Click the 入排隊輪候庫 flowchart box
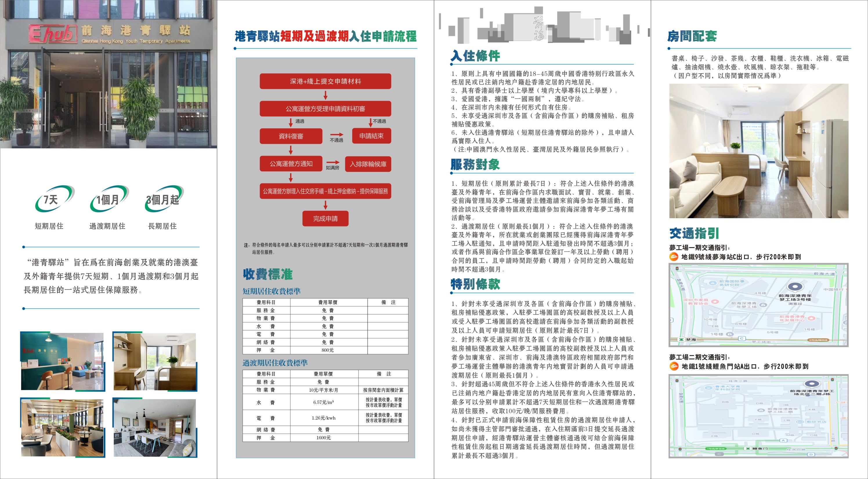Image resolution: width=868 pixels, height=479 pixels. [368, 164]
